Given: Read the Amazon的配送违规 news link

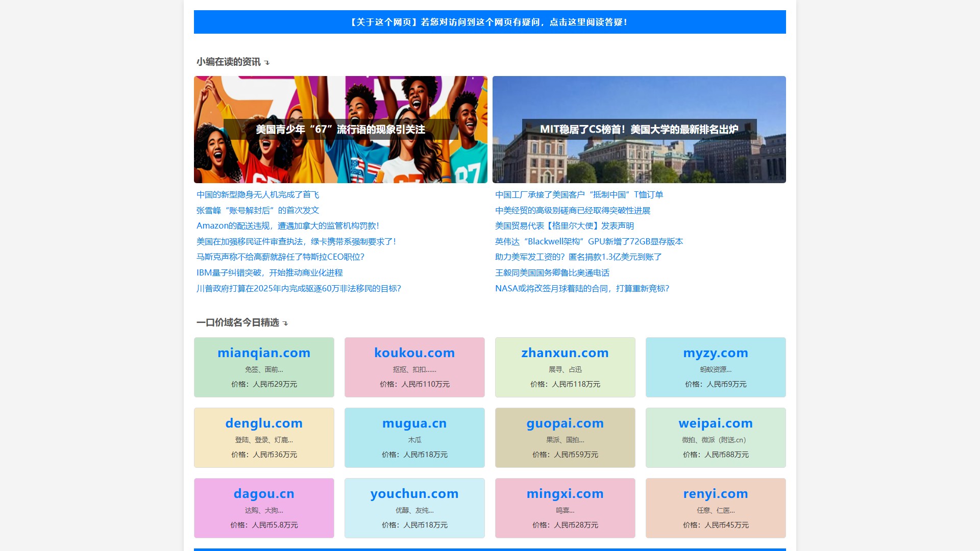Looking at the screenshot, I should [287, 226].
